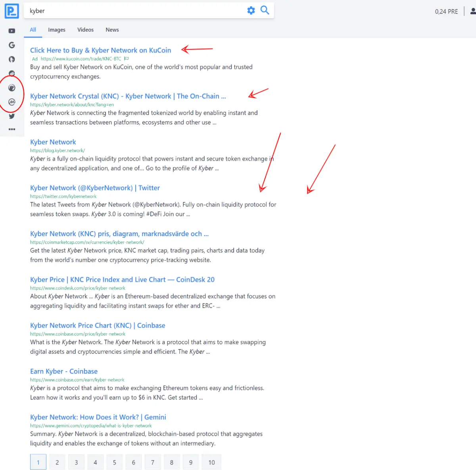This screenshot has height=476, width=476.
Task: Go to results page 9
Action: 191,462
